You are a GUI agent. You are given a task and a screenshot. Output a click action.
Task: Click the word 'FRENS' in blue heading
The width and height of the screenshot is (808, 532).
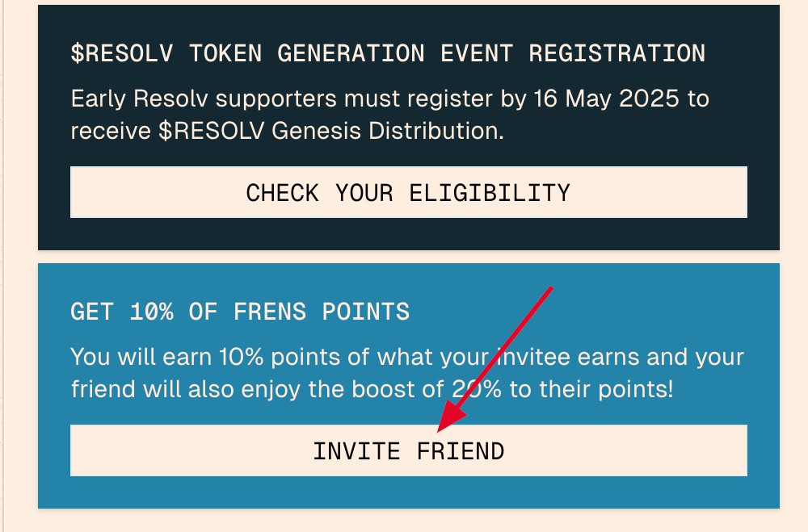(x=270, y=312)
